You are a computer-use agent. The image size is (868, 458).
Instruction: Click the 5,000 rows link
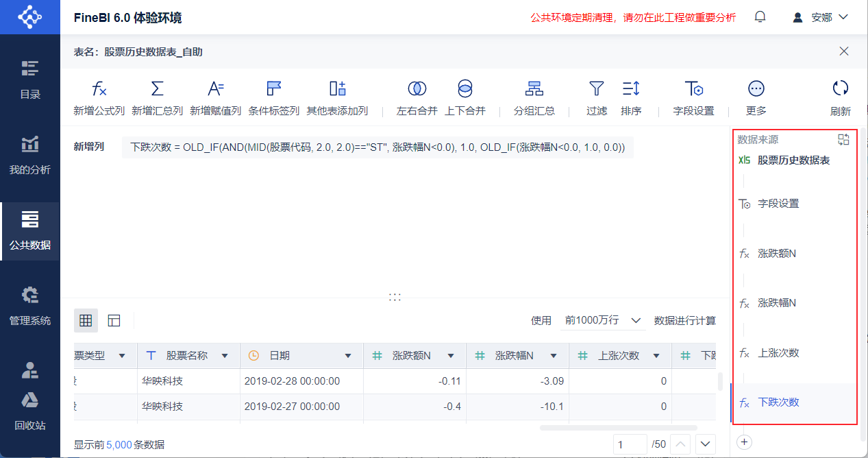tap(119, 444)
